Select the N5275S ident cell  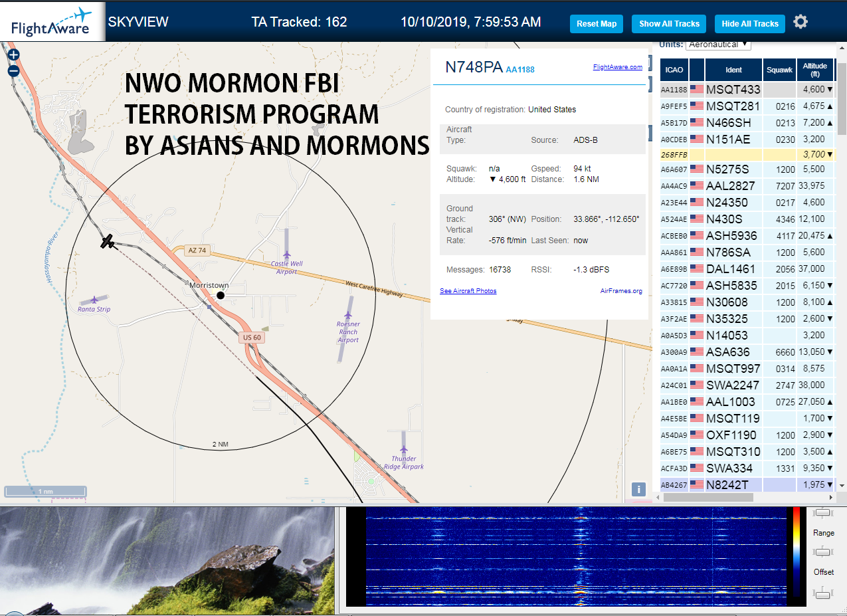pos(733,169)
